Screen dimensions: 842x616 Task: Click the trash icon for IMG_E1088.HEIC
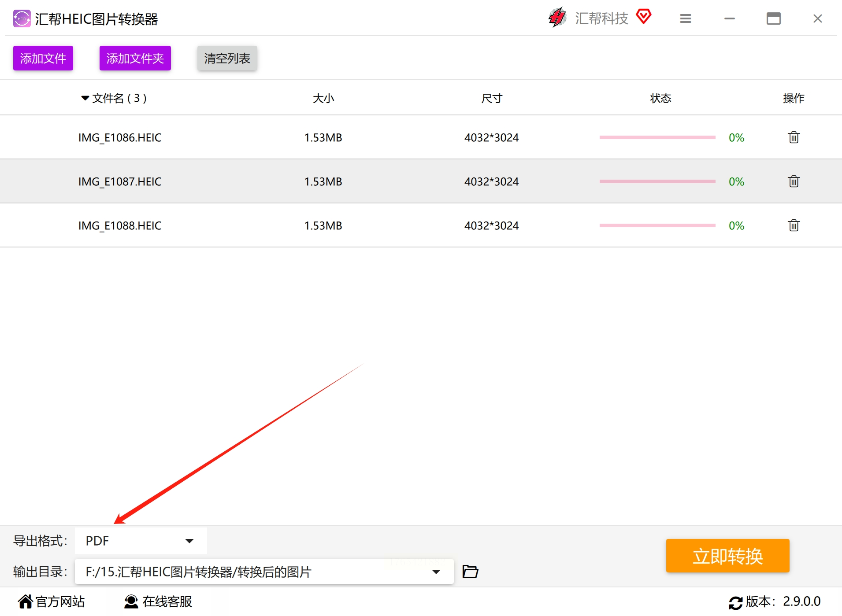click(x=794, y=225)
